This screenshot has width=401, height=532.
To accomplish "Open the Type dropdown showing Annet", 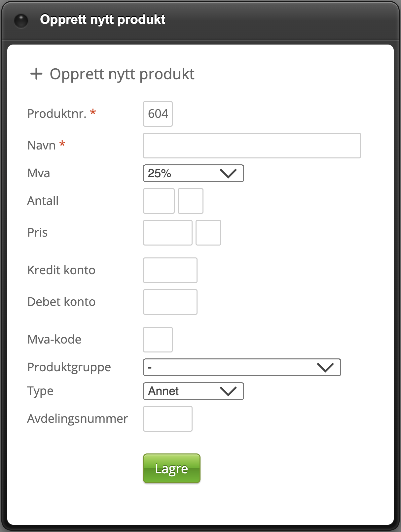I will click(x=193, y=391).
